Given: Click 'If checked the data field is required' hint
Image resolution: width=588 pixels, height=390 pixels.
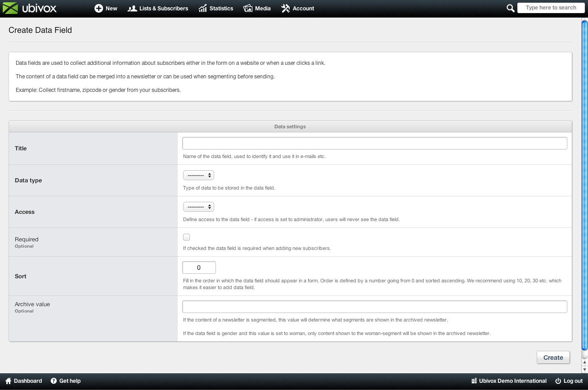Looking at the screenshot, I should coord(257,248).
